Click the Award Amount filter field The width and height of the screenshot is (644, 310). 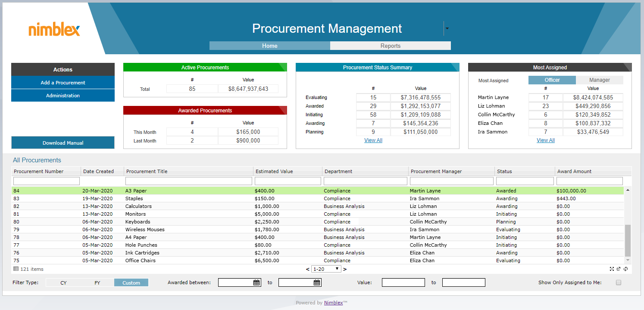[590, 181]
